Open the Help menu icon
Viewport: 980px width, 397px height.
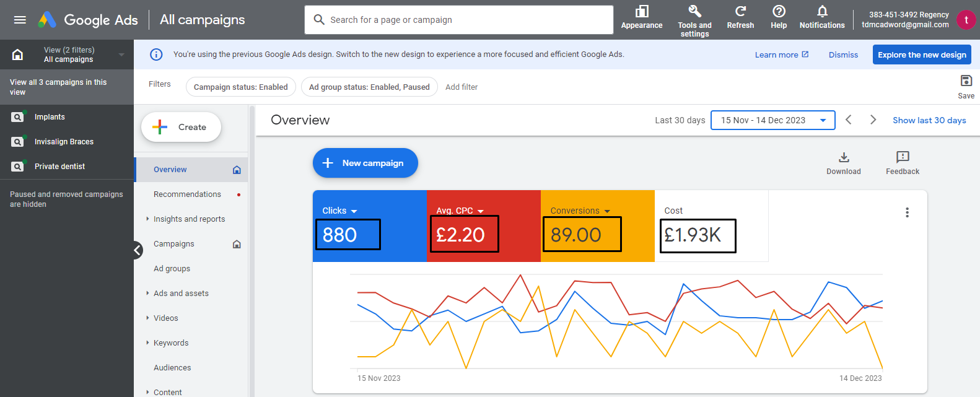click(x=779, y=12)
